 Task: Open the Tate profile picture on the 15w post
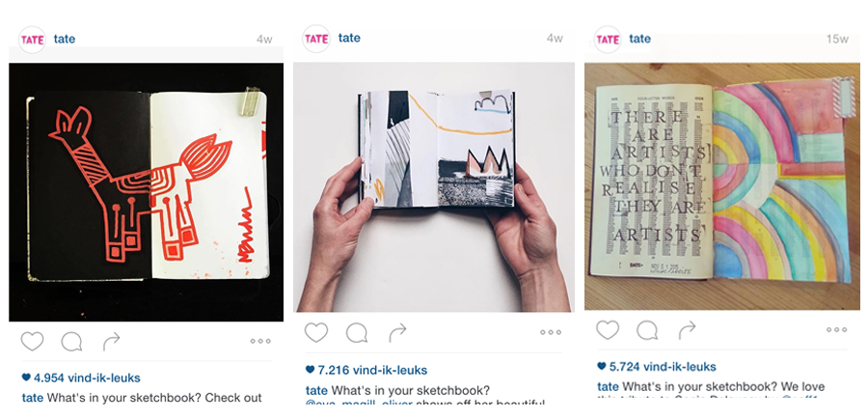(x=608, y=40)
